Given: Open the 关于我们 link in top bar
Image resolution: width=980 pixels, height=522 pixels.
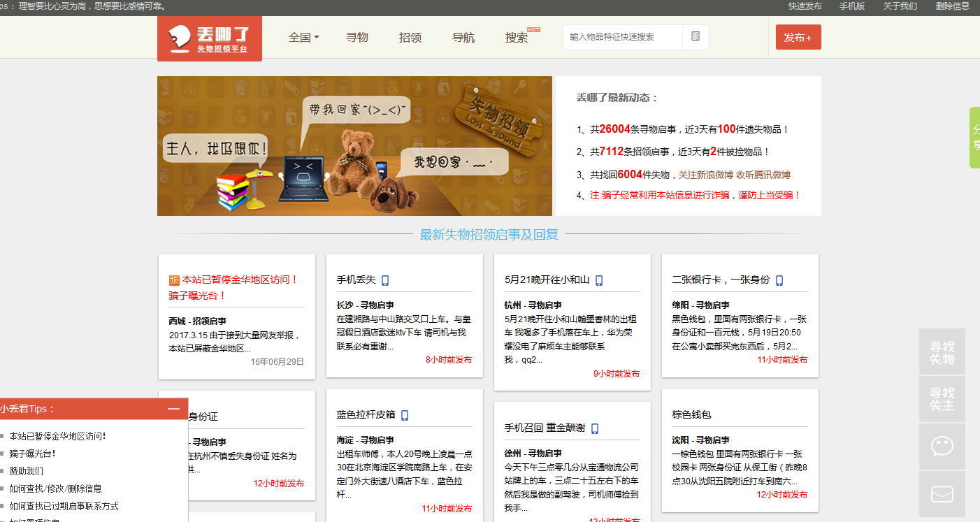Looking at the screenshot, I should click(900, 6).
